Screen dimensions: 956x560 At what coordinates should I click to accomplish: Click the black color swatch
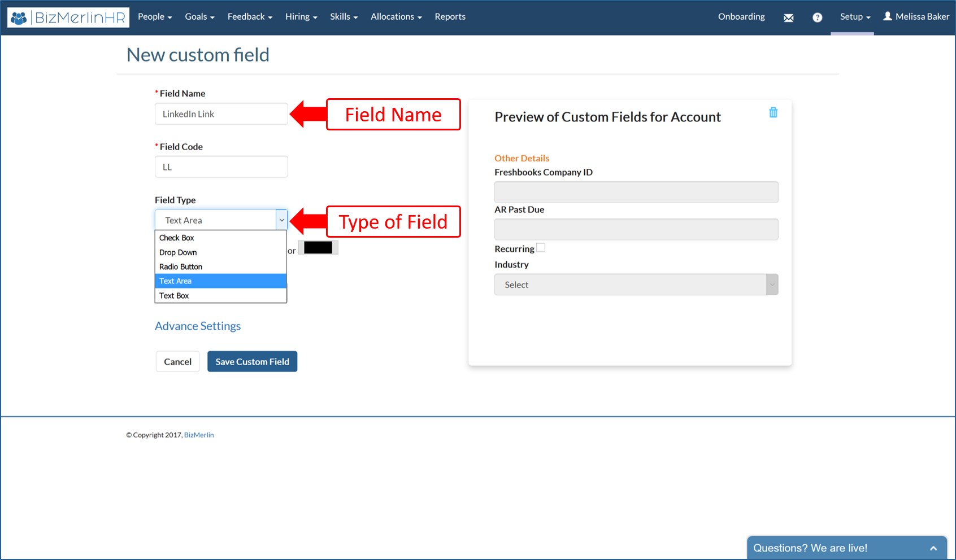coord(318,248)
